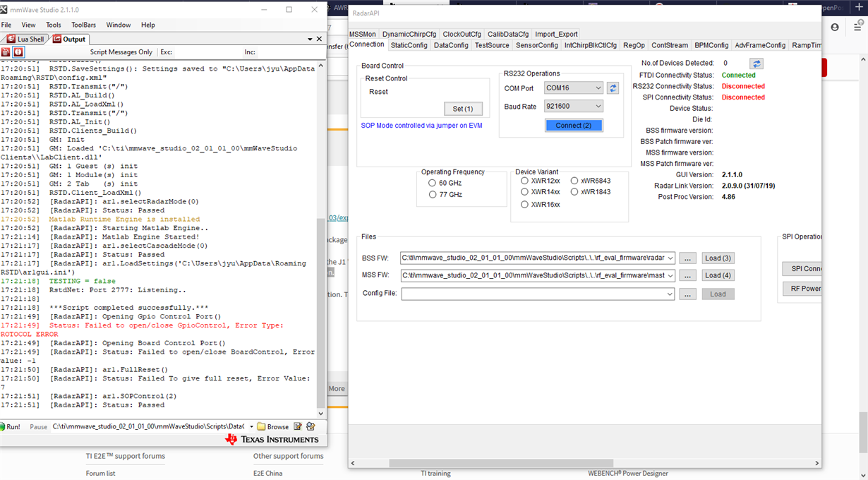868x480 pixels.
Task: Expand the Config File dropdown
Action: (670, 294)
